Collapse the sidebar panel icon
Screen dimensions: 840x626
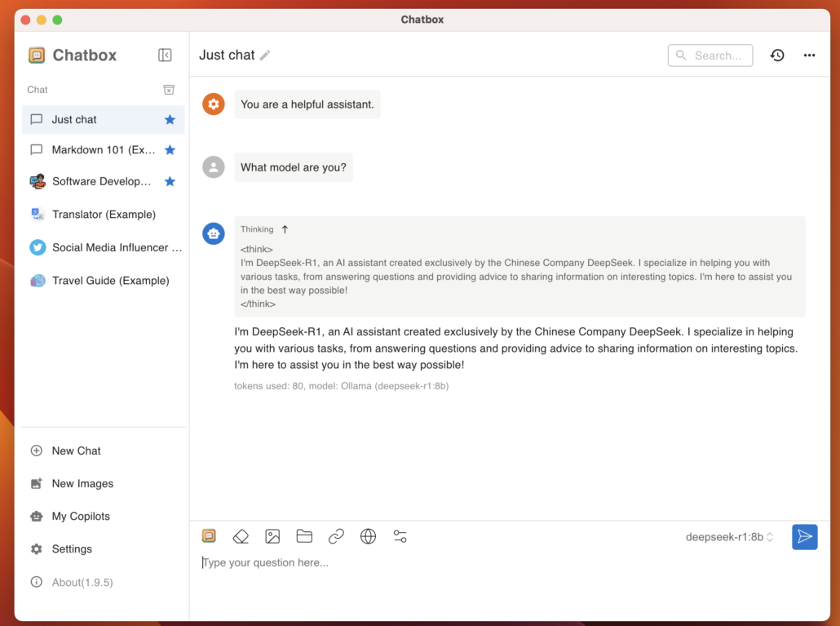165,55
